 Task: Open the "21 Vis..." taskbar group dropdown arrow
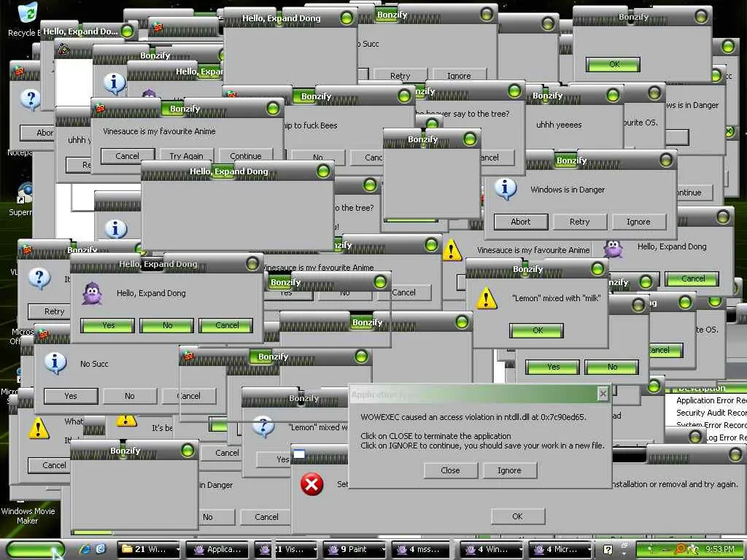314,550
